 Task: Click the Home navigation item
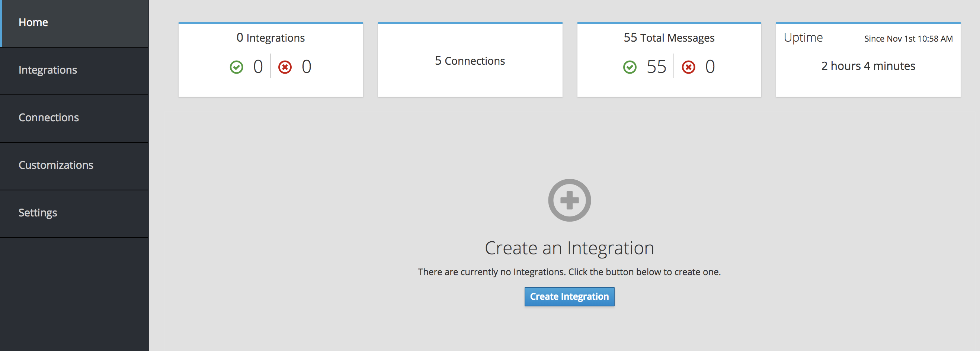33,22
